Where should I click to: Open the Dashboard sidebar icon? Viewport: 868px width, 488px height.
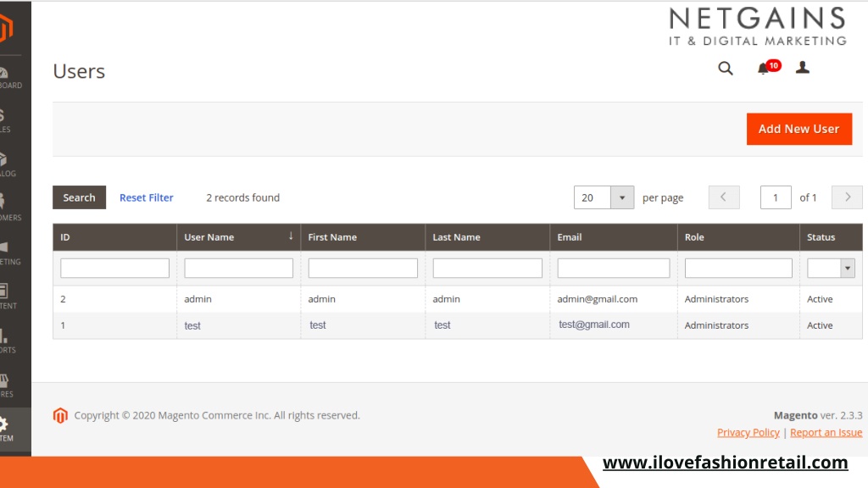point(10,78)
